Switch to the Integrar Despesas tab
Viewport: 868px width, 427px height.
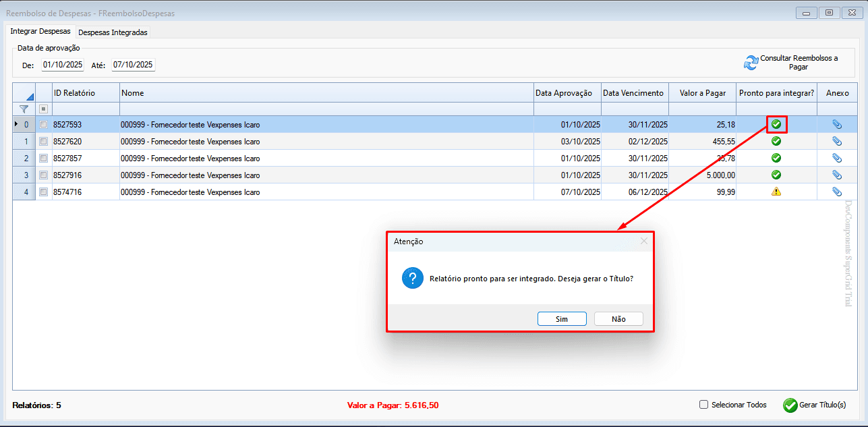[x=40, y=31]
